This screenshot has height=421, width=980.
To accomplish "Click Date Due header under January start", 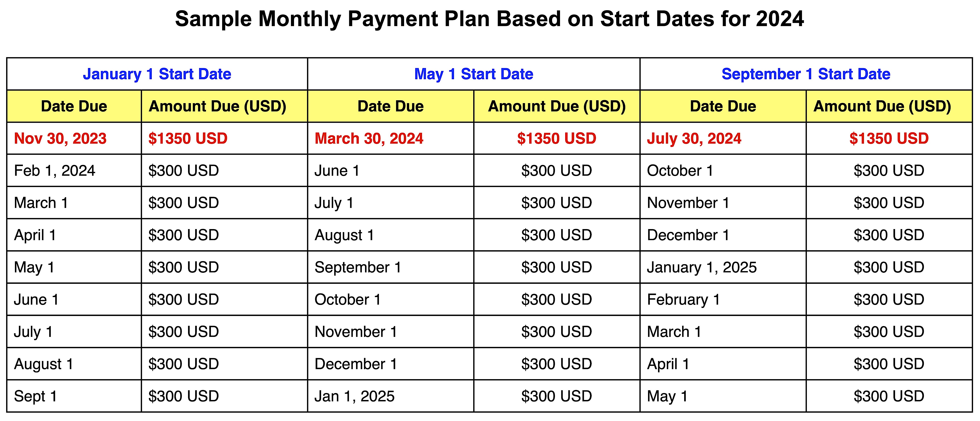I will point(74,106).
